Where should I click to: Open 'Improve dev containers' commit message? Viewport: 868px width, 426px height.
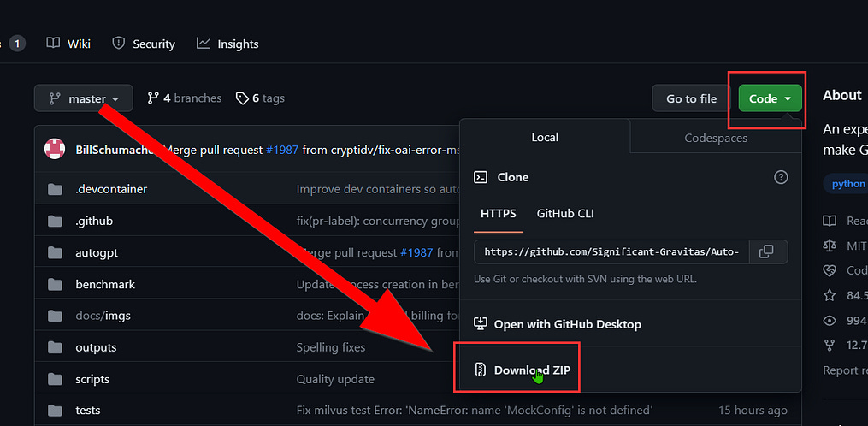(378, 189)
